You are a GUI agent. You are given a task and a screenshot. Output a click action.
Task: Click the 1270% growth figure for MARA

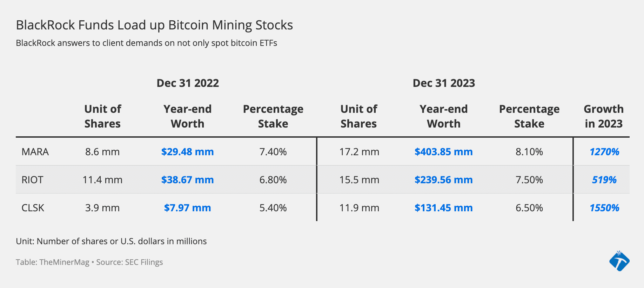[604, 152]
